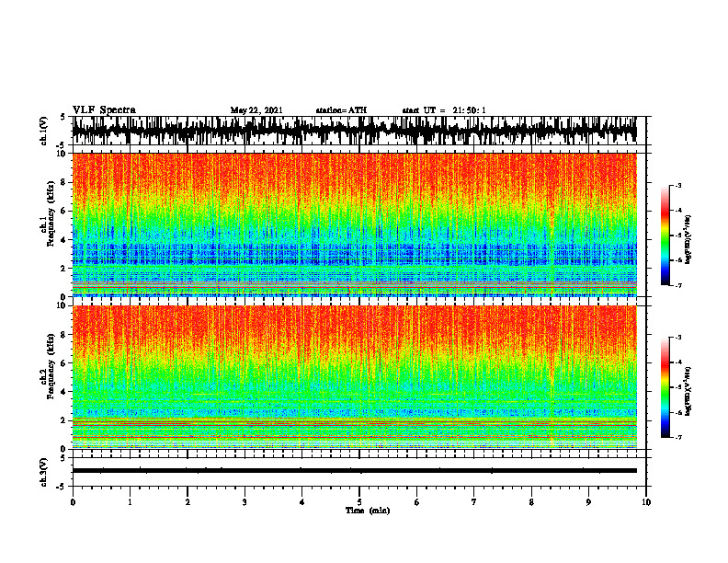This screenshot has width=728, height=563.
Task: Select the date May 22, 2021
Action: pos(256,110)
